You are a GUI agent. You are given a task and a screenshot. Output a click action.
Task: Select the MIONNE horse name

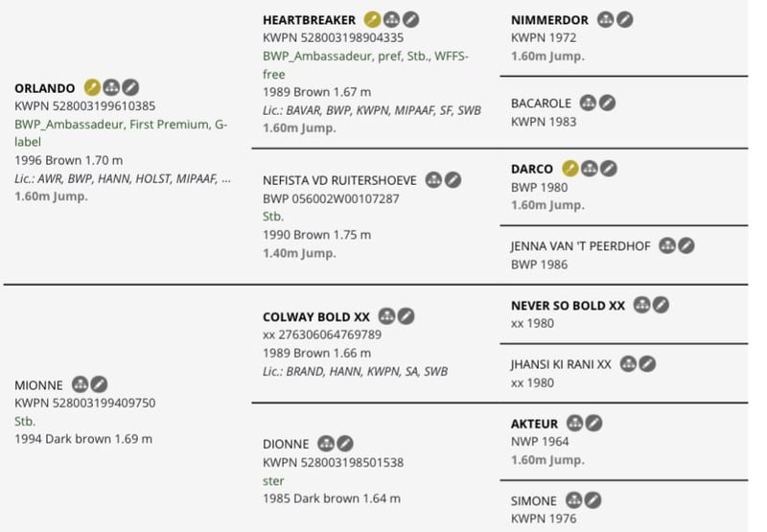click(38, 385)
